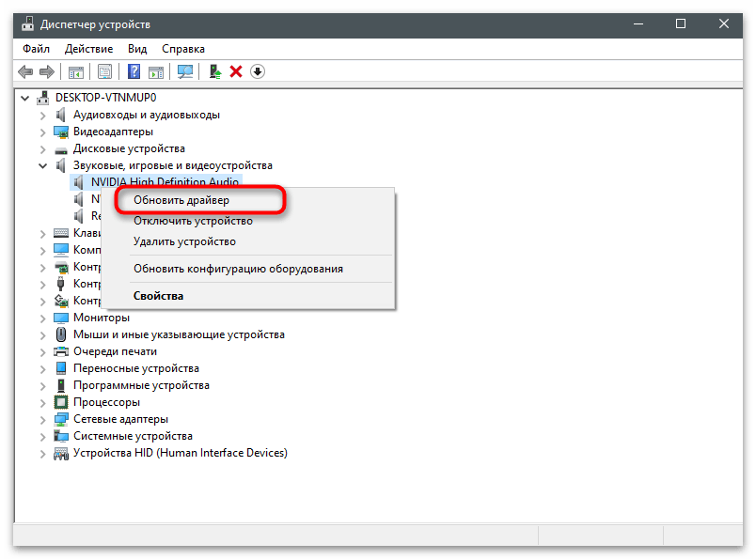Click the Переносные устройства icon
Viewport: 756px width, 559px height.
61,368
